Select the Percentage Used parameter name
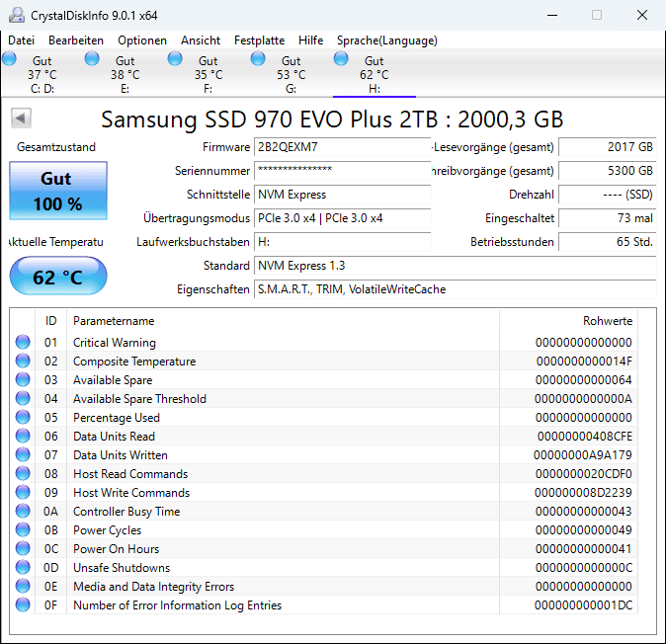Viewport: 666px width, 644px height. (x=117, y=417)
